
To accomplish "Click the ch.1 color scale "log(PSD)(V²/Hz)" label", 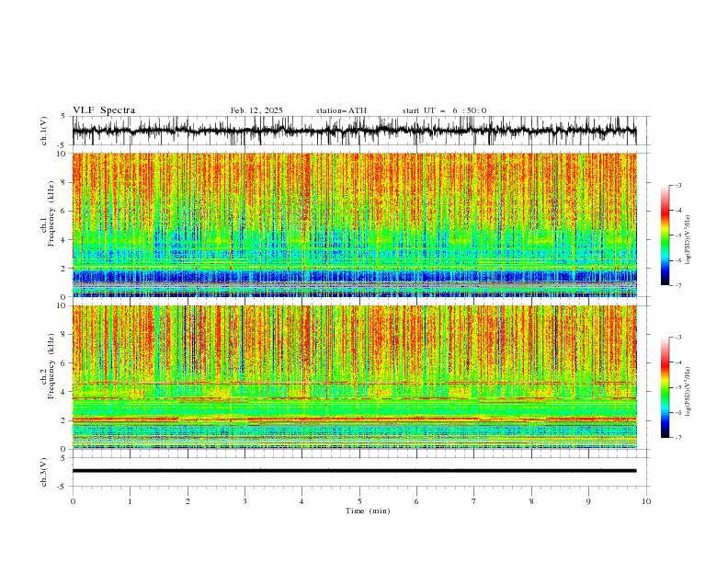I will (x=688, y=240).
